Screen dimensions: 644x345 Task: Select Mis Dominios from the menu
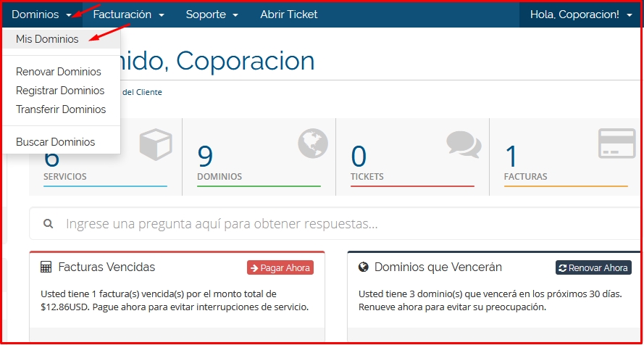(62, 39)
